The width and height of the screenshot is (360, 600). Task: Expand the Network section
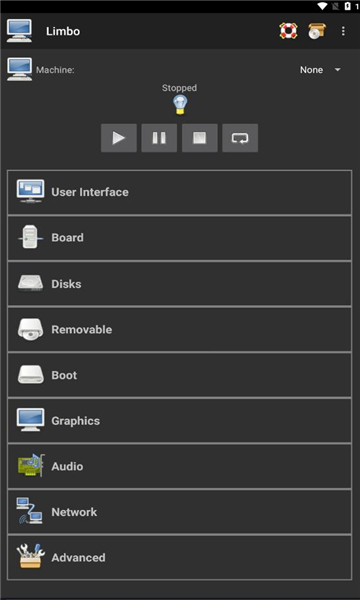(x=179, y=512)
